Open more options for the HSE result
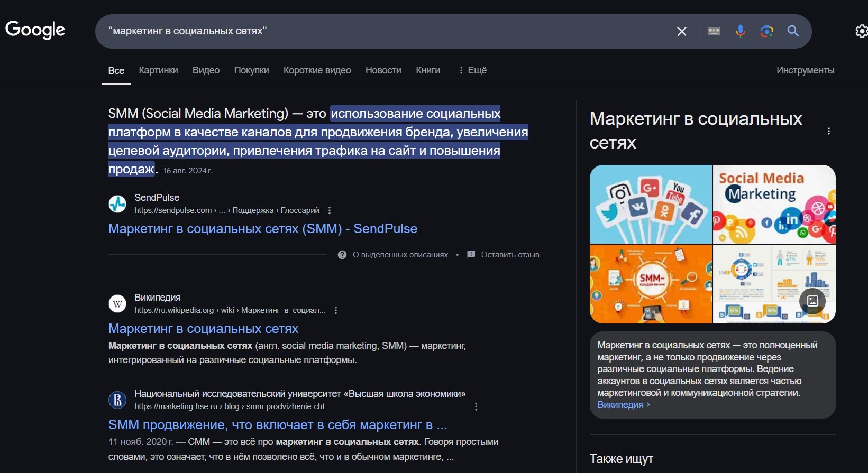The height and width of the screenshot is (473, 868). (x=476, y=406)
